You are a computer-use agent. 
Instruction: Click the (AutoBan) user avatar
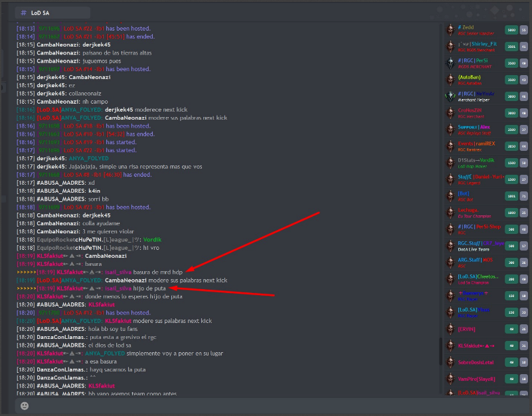click(x=450, y=80)
